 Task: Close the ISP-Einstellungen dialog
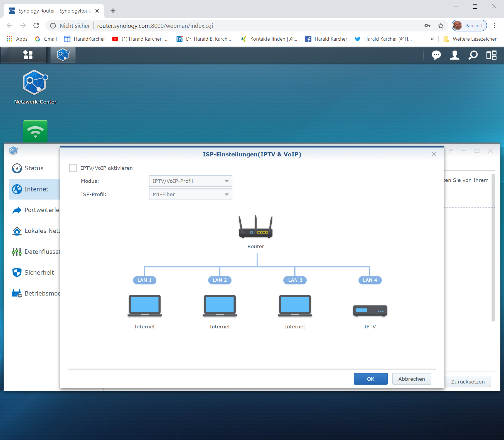[434, 154]
